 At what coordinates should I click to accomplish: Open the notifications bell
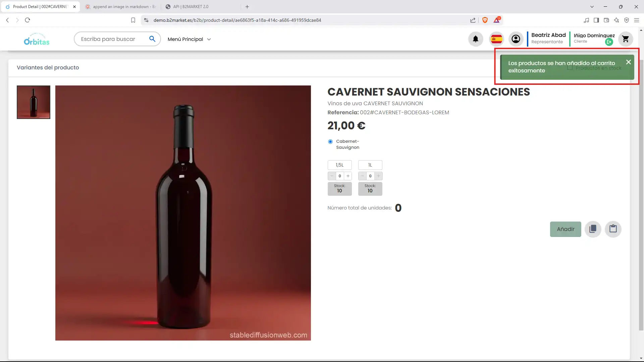pyautogui.click(x=475, y=39)
